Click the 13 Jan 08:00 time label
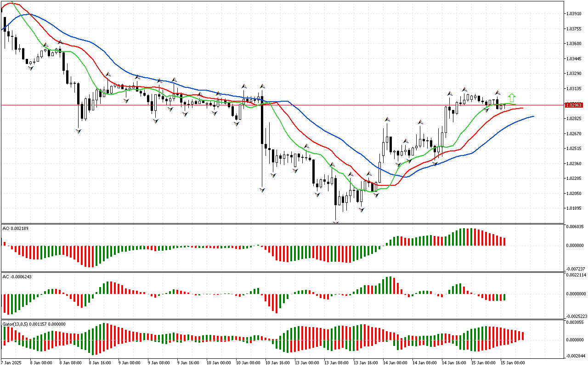This screenshot has height=368, width=588. click(336, 362)
